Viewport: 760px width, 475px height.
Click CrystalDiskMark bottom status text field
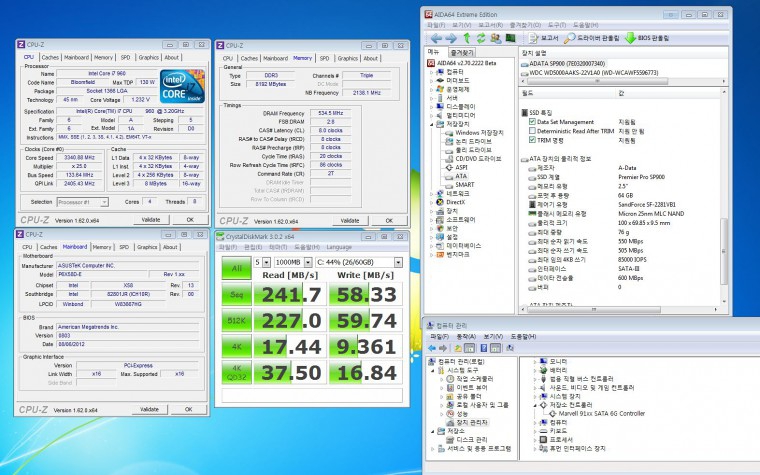click(x=312, y=395)
